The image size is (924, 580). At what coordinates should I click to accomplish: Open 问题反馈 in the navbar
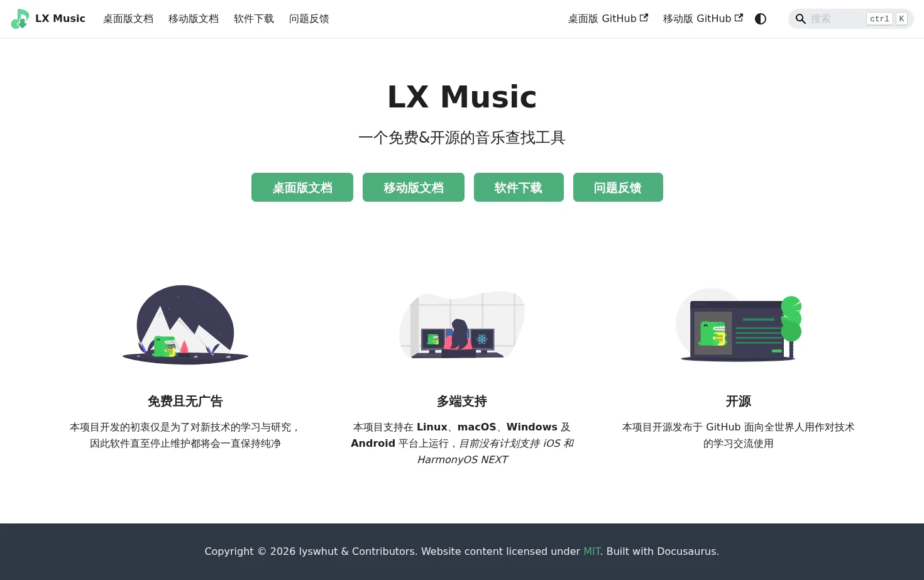309,19
